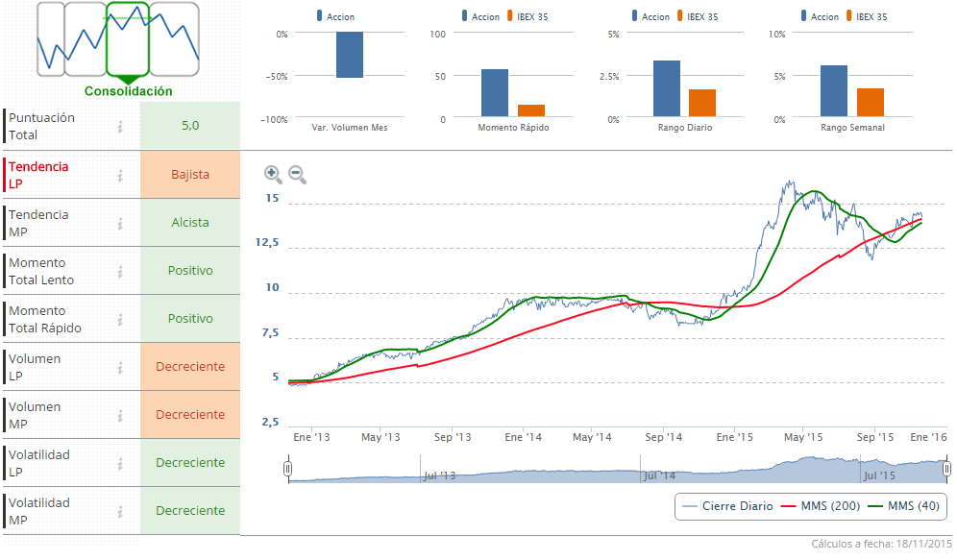Click the Bajista value for Tendencia LP
The image size is (957, 560).
coord(190,175)
